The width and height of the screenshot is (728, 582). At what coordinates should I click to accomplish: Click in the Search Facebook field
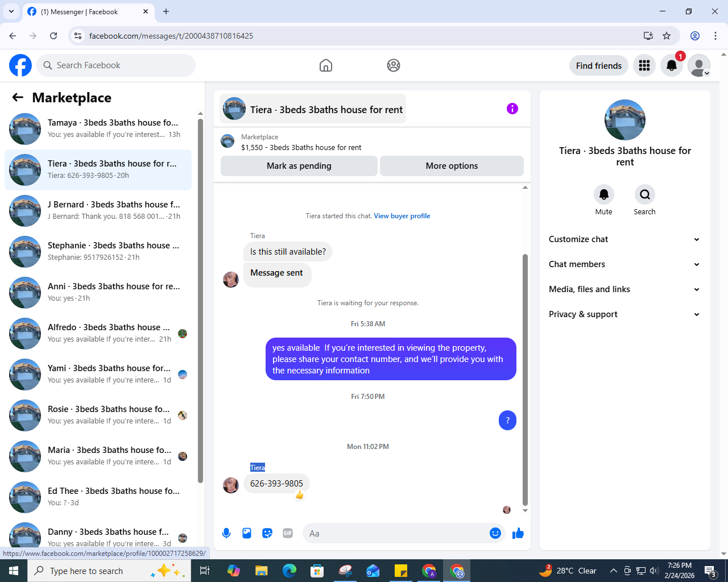tap(116, 65)
